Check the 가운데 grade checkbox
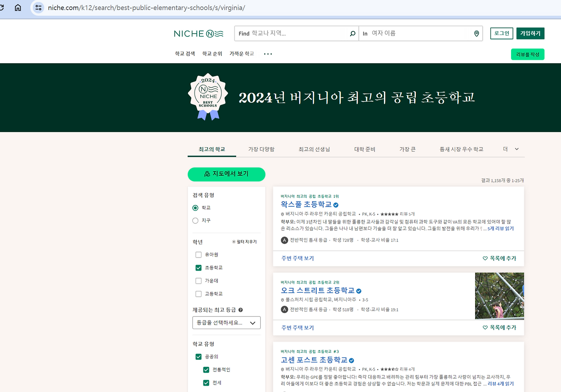The height and width of the screenshot is (392, 561). 199,281
